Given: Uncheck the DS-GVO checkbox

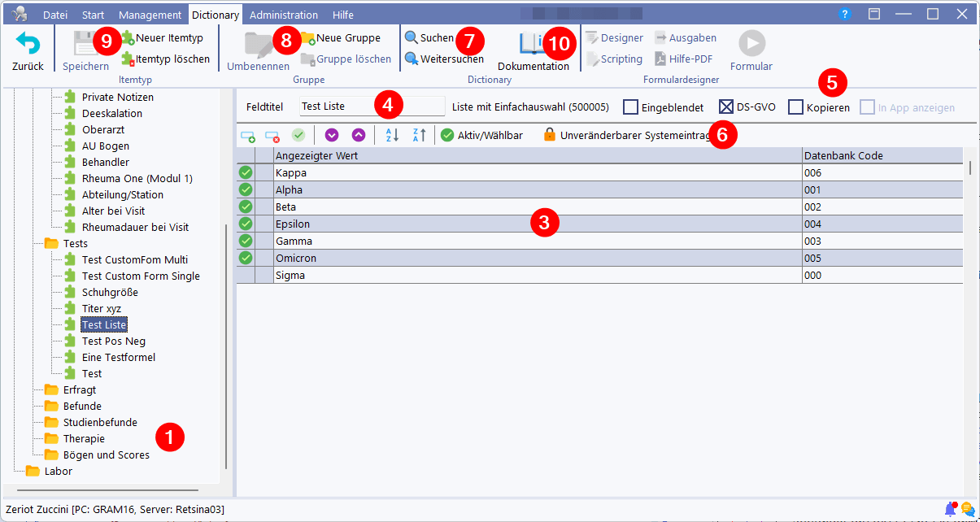Looking at the screenshot, I should [726, 107].
